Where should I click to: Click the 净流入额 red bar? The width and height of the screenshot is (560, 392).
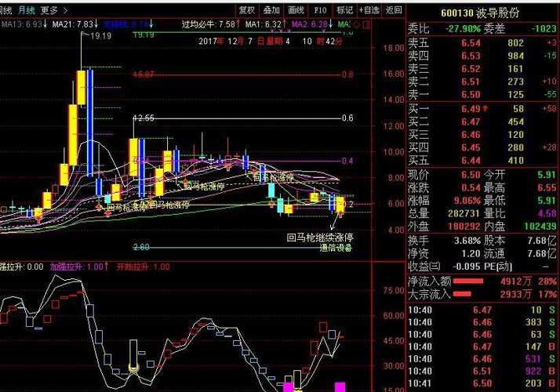coord(467,281)
